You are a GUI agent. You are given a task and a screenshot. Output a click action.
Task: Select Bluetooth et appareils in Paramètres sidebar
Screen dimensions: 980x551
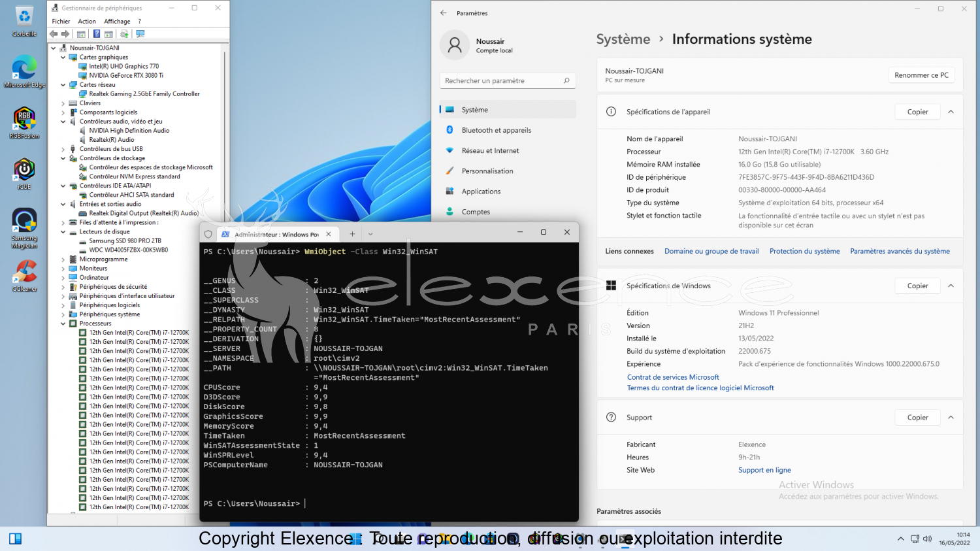pyautogui.click(x=508, y=130)
